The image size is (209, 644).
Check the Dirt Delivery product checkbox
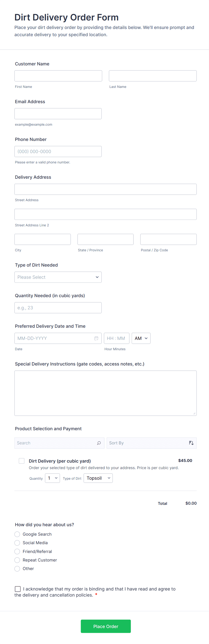[x=22, y=461]
